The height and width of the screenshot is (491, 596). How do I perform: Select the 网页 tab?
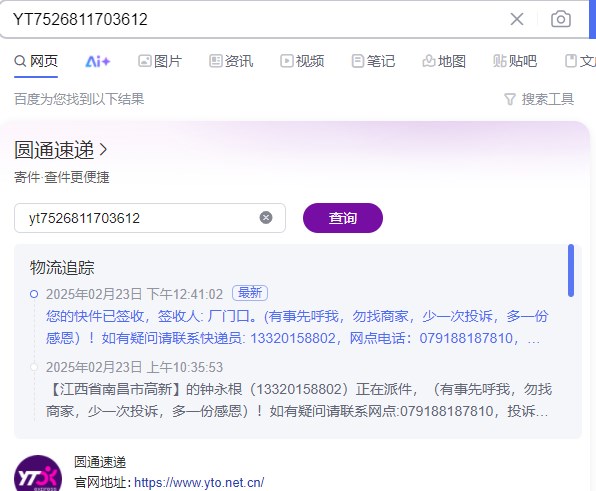tap(36, 61)
